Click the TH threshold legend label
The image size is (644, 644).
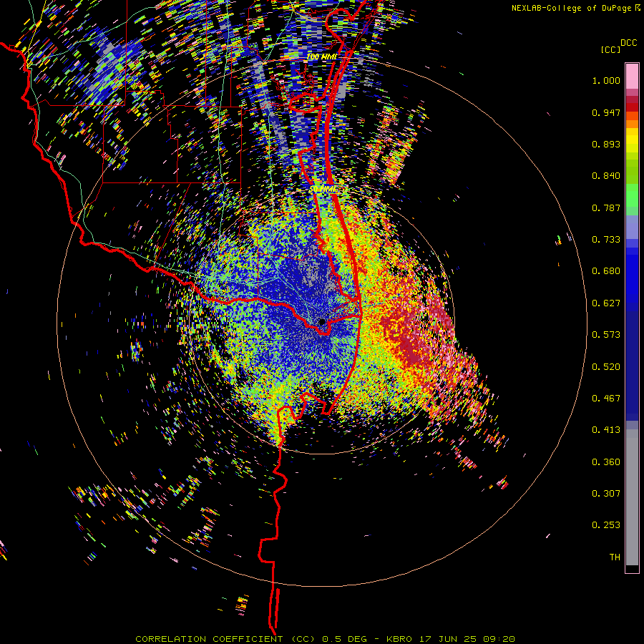(x=615, y=557)
